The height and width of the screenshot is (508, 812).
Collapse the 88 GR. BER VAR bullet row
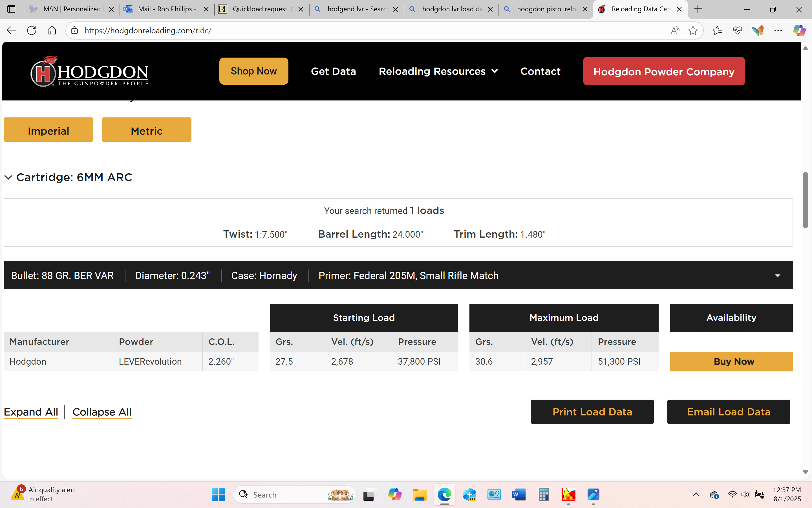[x=778, y=275]
